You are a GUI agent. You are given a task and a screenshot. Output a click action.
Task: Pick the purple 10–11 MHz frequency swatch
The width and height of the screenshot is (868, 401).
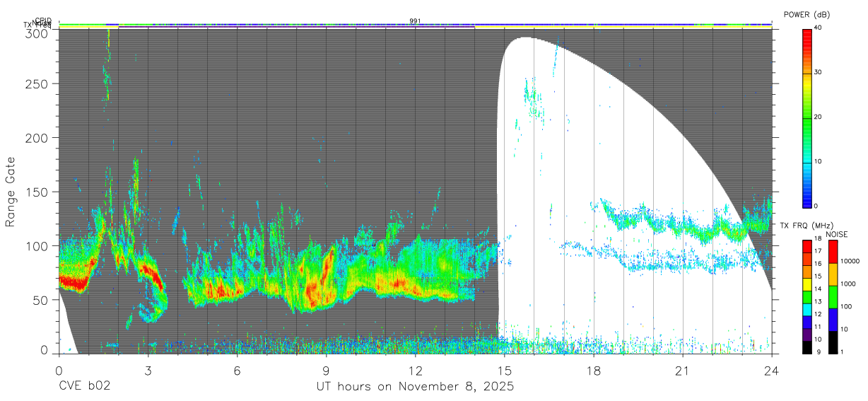(807, 334)
